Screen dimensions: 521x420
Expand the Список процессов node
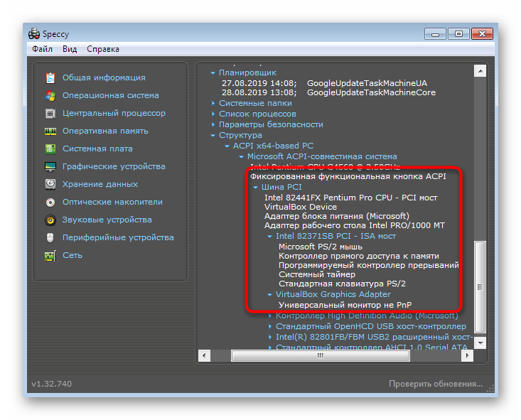point(213,114)
